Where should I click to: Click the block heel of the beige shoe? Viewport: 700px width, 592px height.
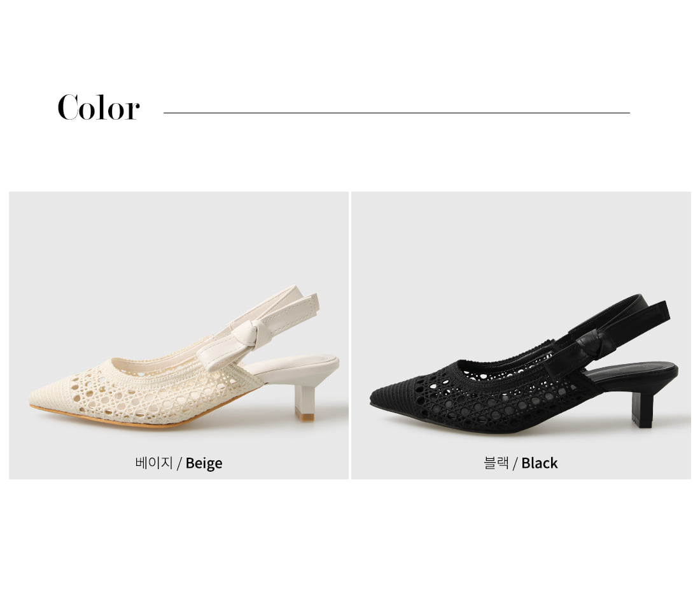click(305, 403)
